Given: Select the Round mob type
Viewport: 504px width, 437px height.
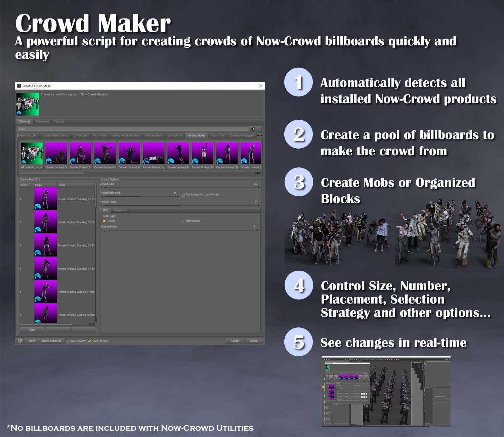Looking at the screenshot, I should 104,221.
